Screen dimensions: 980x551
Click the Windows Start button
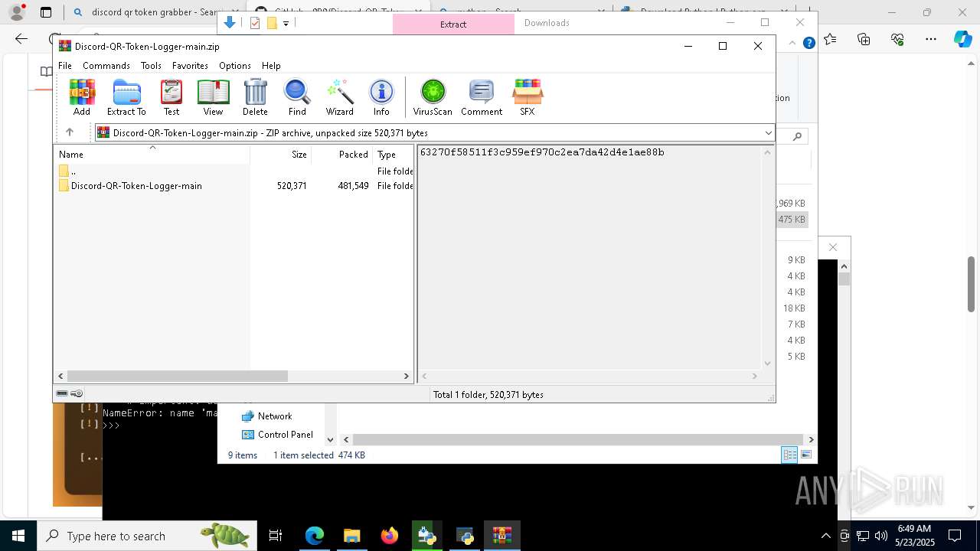pos(18,536)
